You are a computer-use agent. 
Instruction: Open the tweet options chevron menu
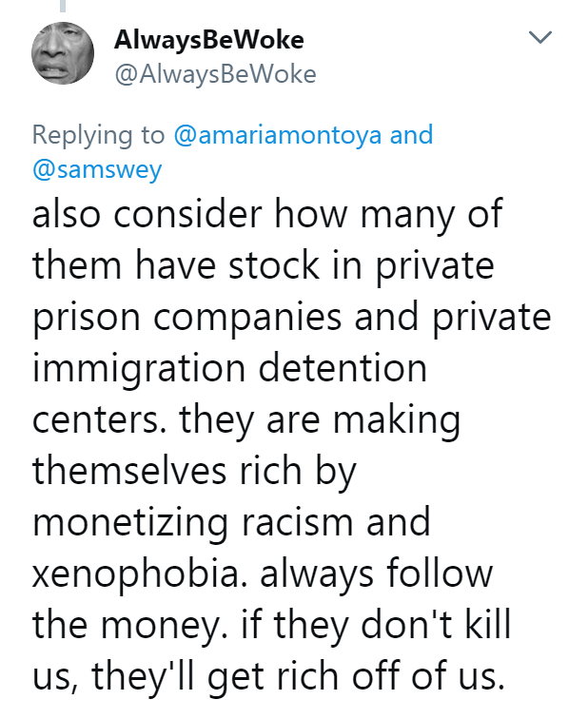click(x=540, y=39)
